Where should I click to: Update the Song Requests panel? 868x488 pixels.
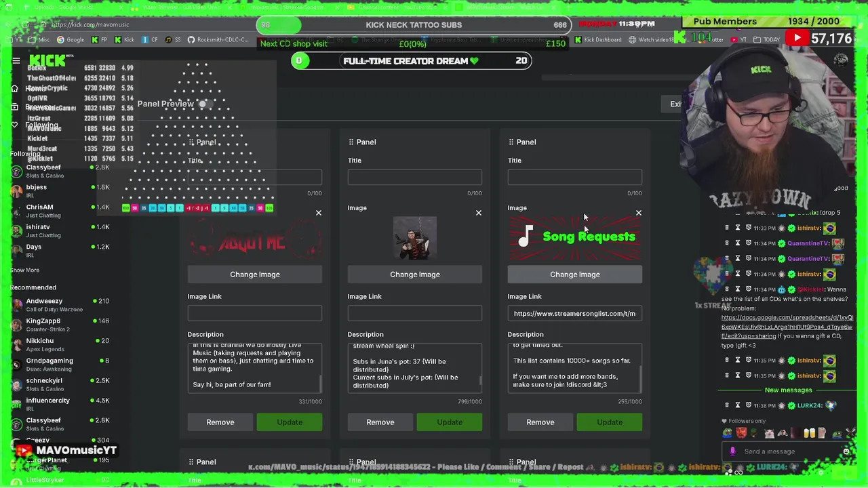[610, 422]
